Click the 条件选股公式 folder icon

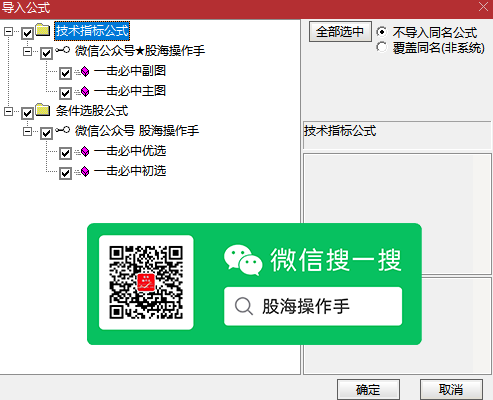point(43,110)
